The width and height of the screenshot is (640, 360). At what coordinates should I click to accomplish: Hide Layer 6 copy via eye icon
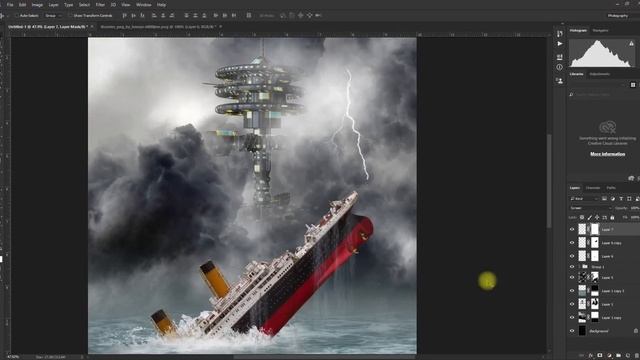(572, 243)
